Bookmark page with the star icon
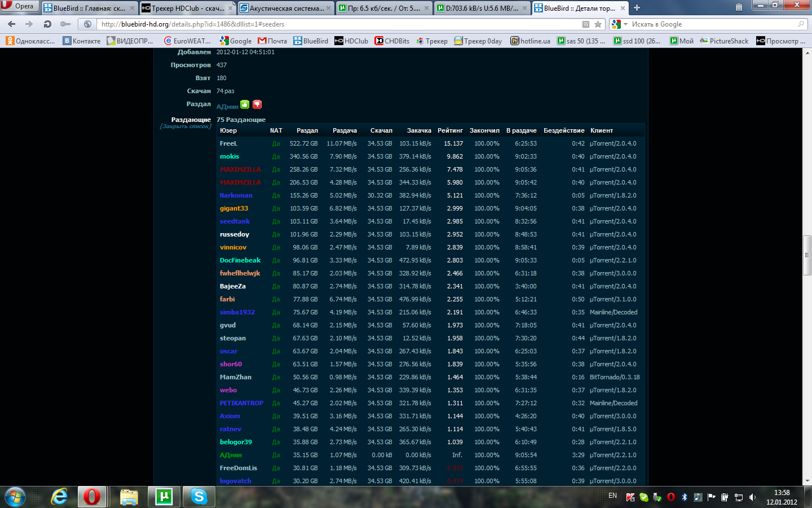This screenshot has height=508, width=812. pos(598,24)
